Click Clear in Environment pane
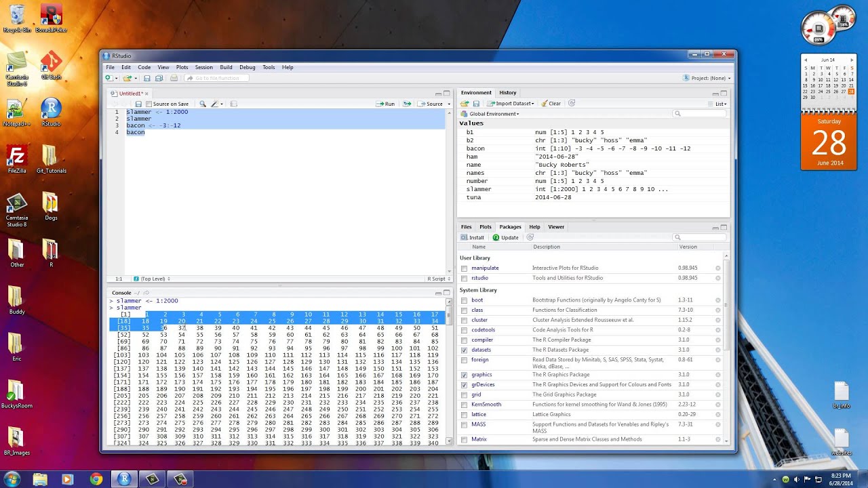868x488 pixels. 550,104
